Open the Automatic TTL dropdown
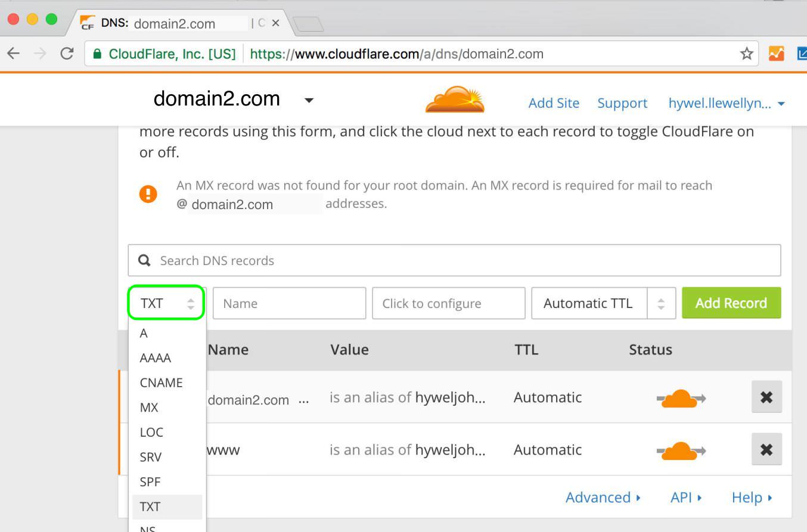 604,303
